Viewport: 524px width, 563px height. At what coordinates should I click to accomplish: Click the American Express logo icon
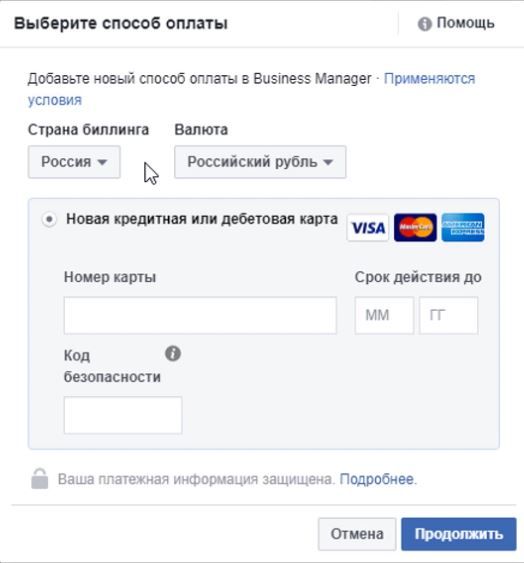pyautogui.click(x=463, y=228)
